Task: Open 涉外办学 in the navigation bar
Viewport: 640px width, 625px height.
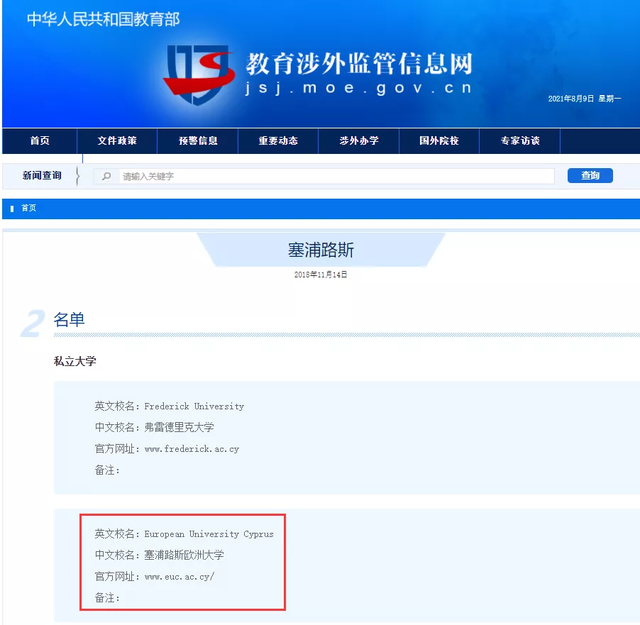Action: [x=359, y=141]
